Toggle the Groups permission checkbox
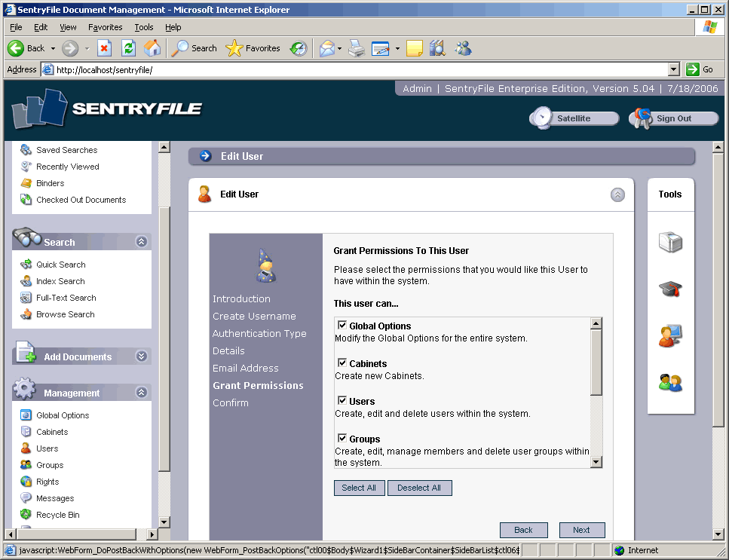Image resolution: width=729 pixels, height=560 pixels. pyautogui.click(x=342, y=439)
